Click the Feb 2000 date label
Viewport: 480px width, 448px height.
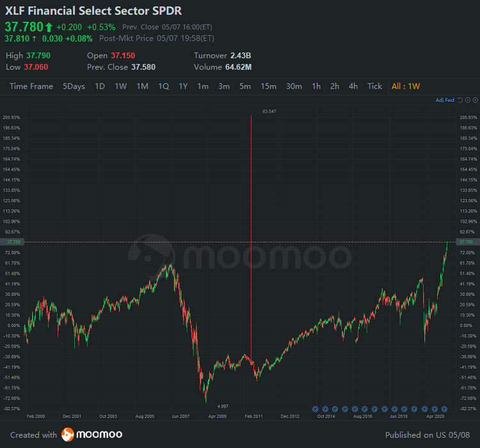(35, 417)
